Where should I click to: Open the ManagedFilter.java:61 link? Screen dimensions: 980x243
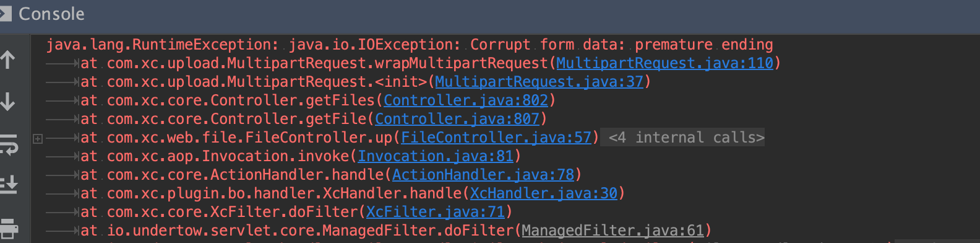[612, 231]
